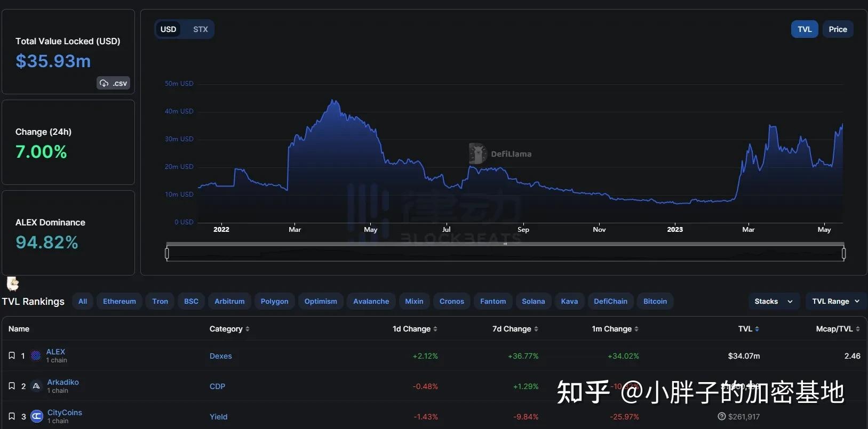Click the CityCoins protocol logo icon

[37, 416]
